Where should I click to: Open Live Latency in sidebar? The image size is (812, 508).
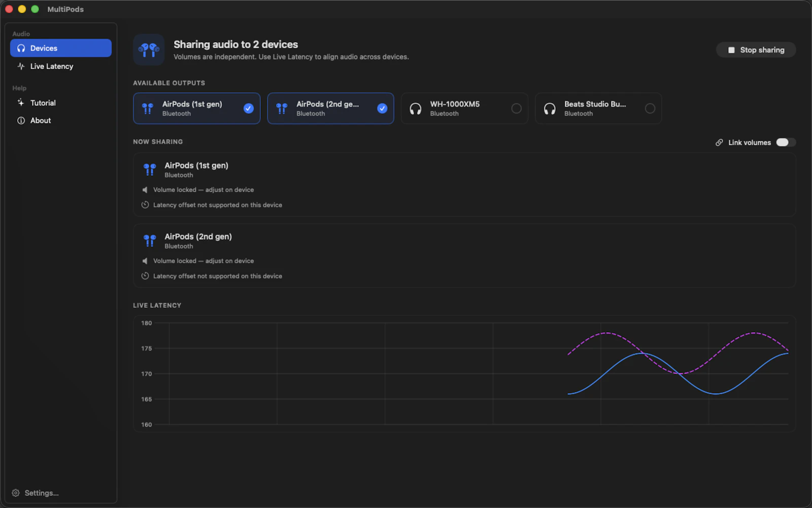61,66
